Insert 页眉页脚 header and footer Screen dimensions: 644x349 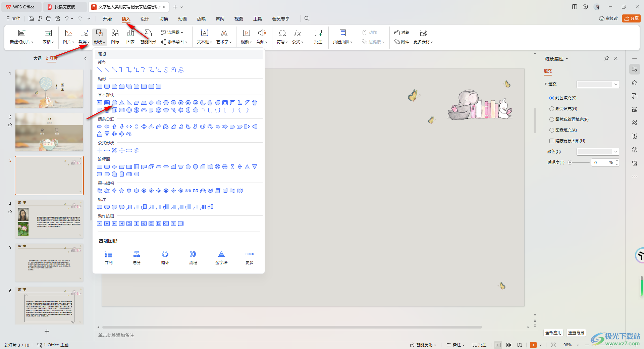[x=342, y=37]
